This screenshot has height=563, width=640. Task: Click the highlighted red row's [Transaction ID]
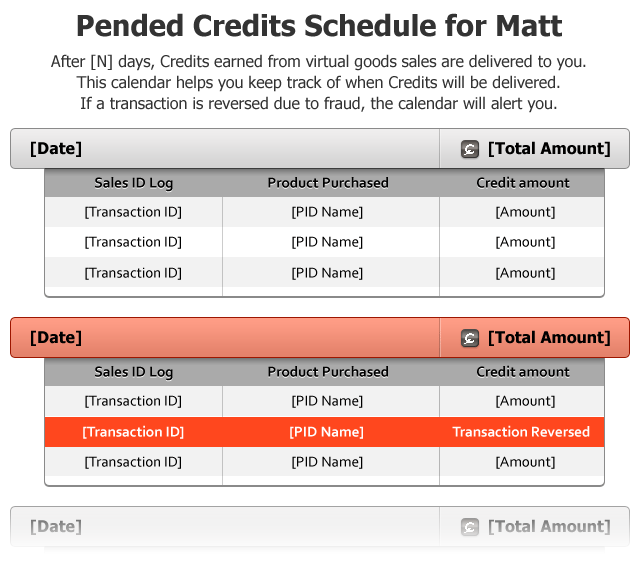[x=133, y=432]
